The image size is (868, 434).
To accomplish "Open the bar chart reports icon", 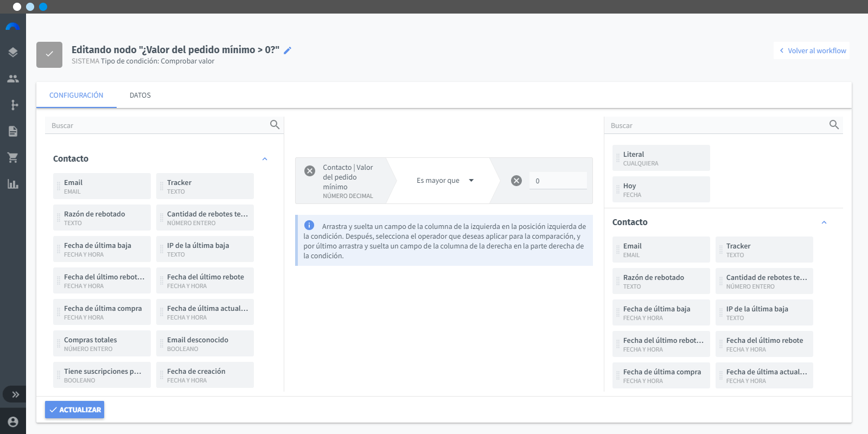I will pos(13,184).
